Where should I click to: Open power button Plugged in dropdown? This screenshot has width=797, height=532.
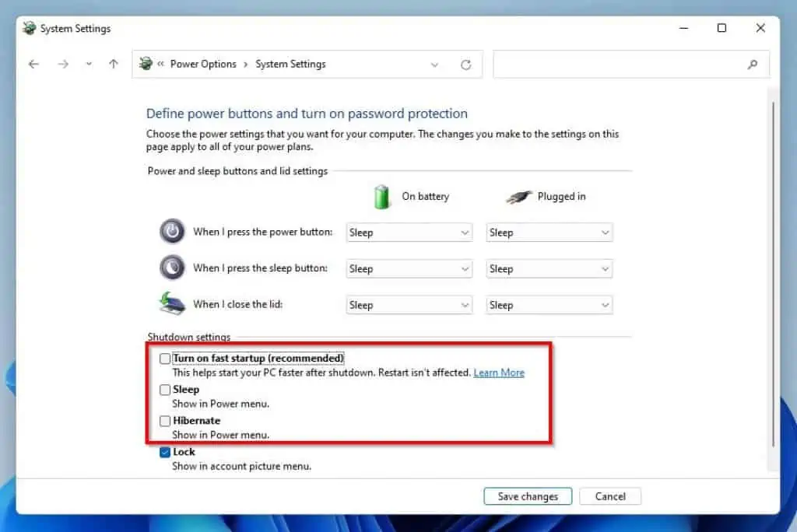(549, 233)
